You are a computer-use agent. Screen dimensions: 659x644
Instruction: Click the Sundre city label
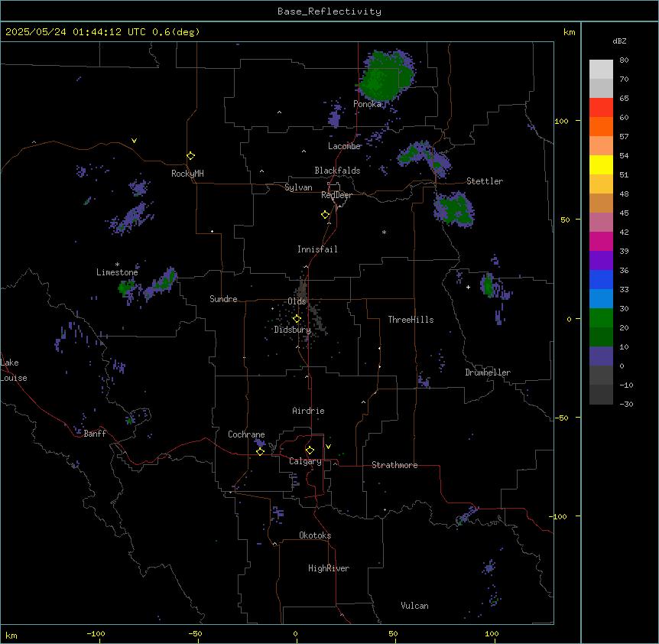tap(223, 299)
